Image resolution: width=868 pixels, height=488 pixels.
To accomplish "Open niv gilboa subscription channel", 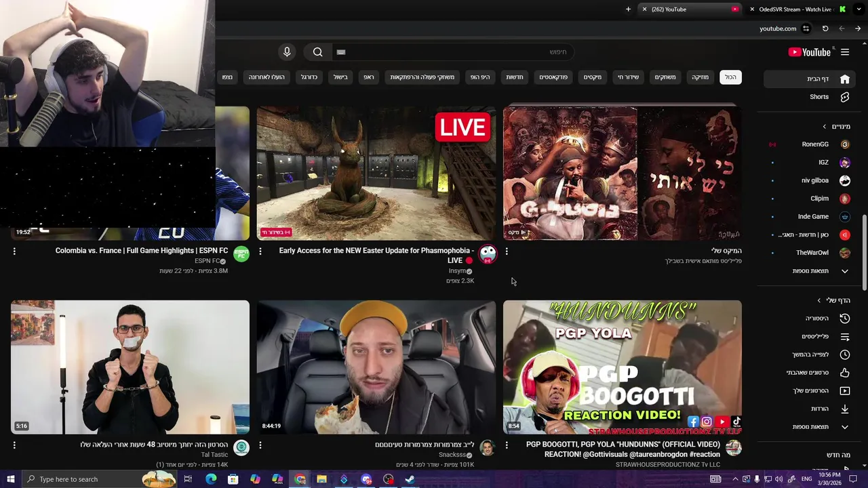I will [x=811, y=180].
